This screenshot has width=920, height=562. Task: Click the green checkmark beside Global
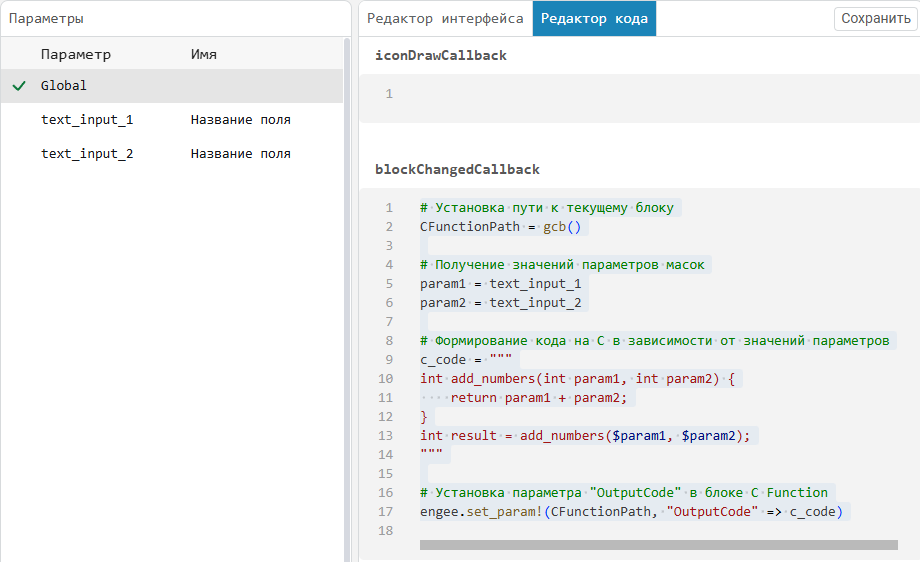(19, 86)
